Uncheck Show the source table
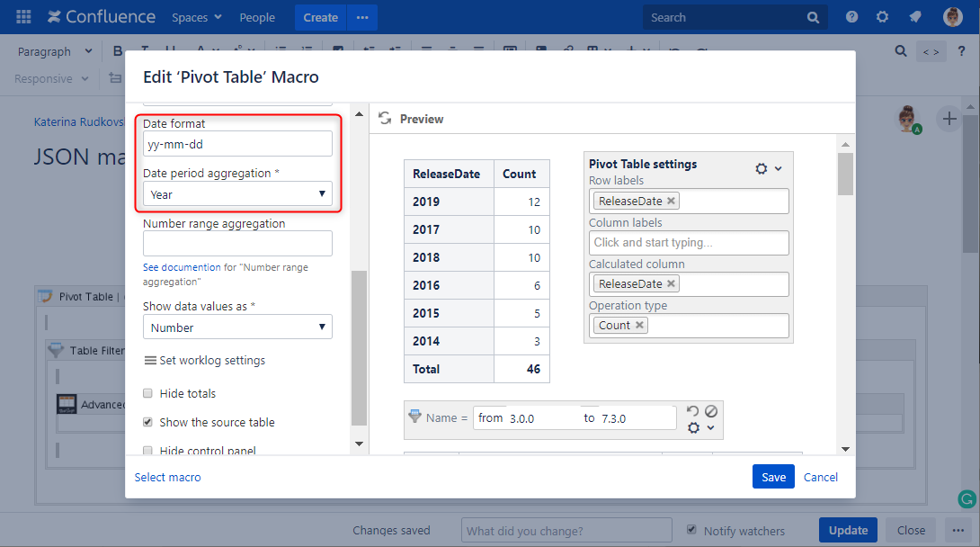Viewport: 980px width, 547px height. click(148, 422)
